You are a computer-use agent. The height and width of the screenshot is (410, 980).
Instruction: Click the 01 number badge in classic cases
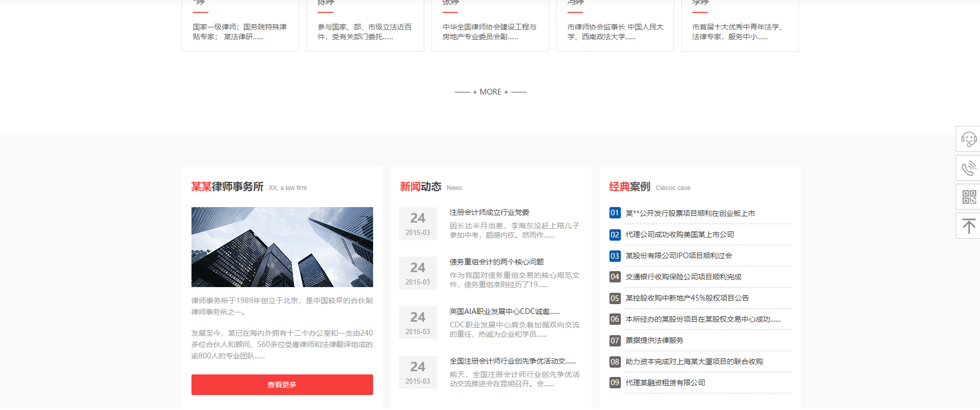coord(615,213)
